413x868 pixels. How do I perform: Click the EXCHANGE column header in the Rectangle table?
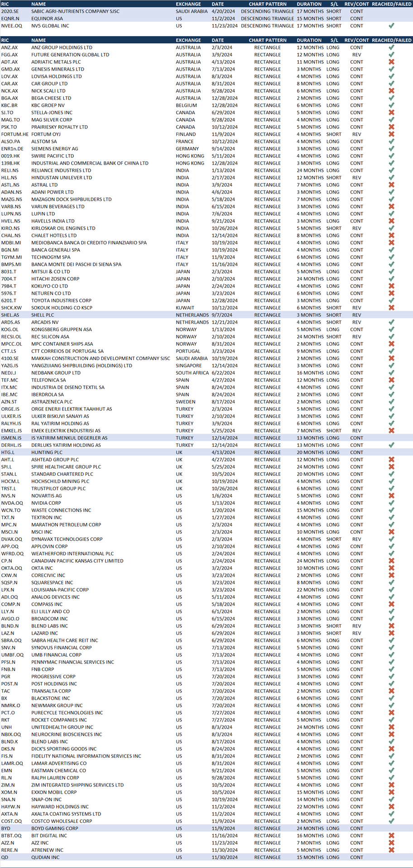click(188, 40)
